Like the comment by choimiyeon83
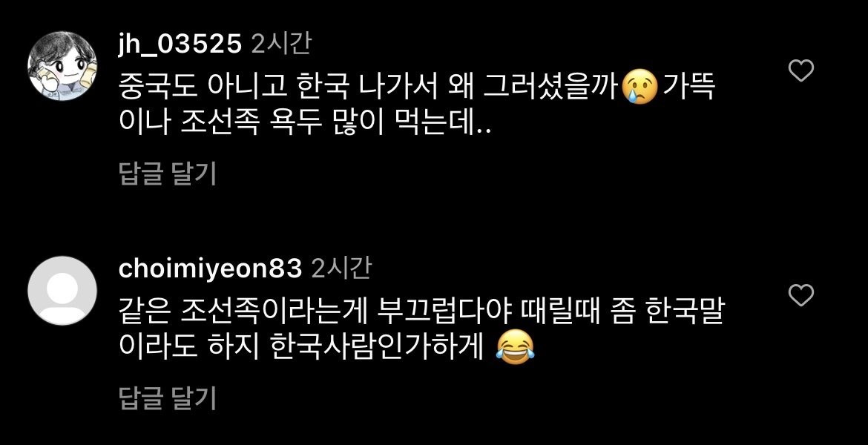The image size is (868, 445). pyautogui.click(x=800, y=295)
